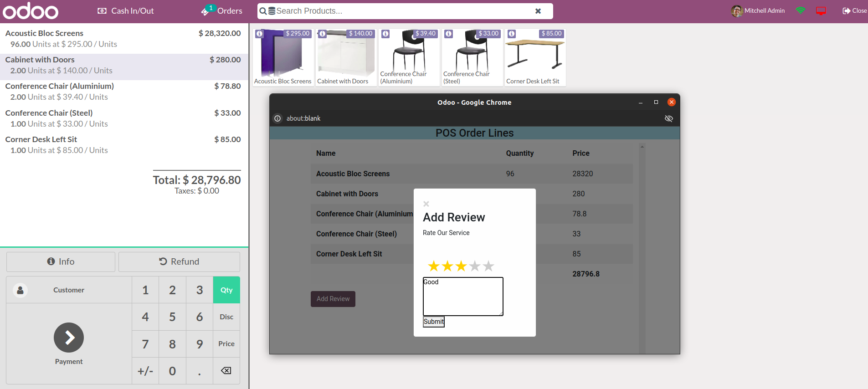Set rating to two stars
This screenshot has height=389, width=868.
447,266
